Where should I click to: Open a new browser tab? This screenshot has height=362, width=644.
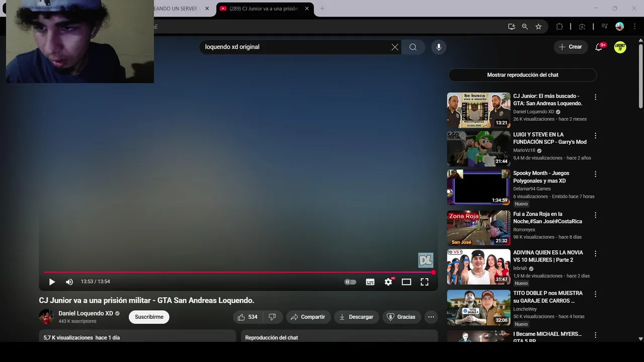click(323, 9)
